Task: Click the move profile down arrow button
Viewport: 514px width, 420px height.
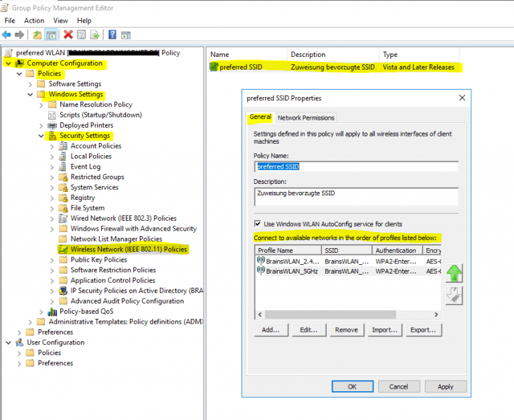Action: 454,296
